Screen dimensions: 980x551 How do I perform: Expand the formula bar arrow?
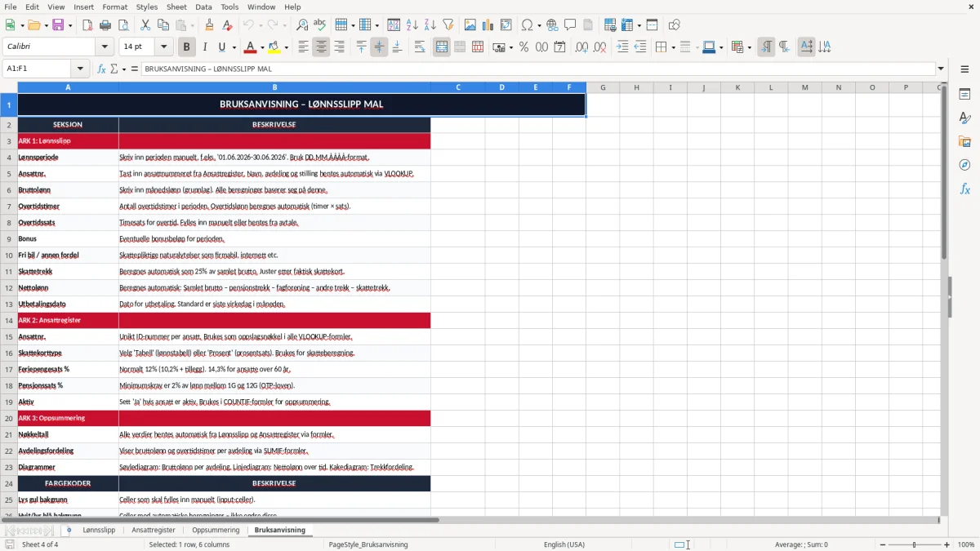941,69
